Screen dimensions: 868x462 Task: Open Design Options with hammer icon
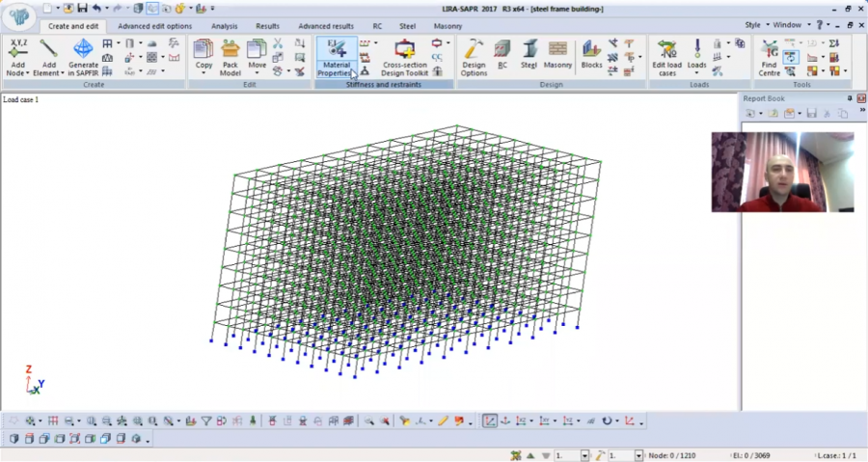click(x=474, y=57)
